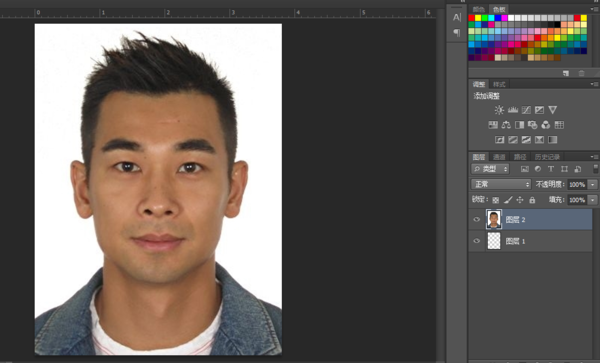Screen dimensions: 600x363
Task: Hide layer 图层 2 visibility eye
Action: pyautogui.click(x=476, y=220)
